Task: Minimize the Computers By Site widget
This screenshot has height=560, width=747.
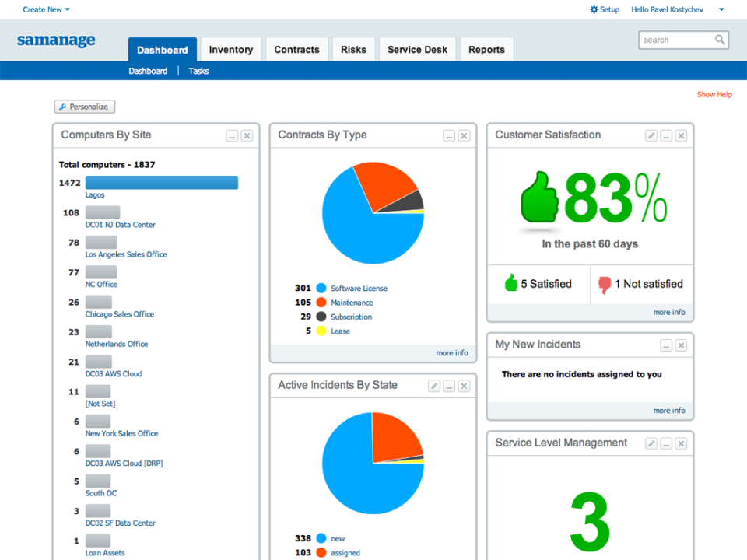Action: tap(232, 135)
